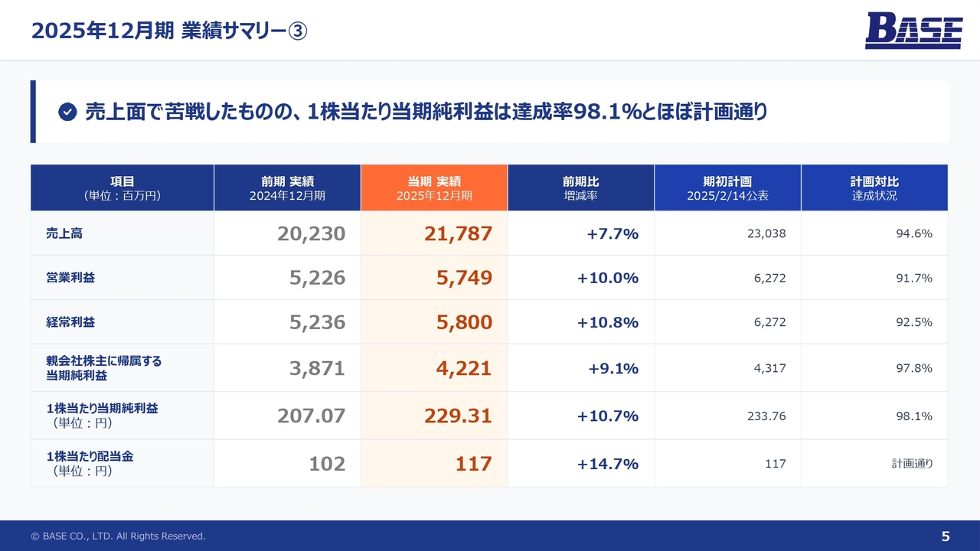This screenshot has height=551, width=980.
Task: Click the 計画対比 達成状況 header
Action: pyautogui.click(x=874, y=187)
